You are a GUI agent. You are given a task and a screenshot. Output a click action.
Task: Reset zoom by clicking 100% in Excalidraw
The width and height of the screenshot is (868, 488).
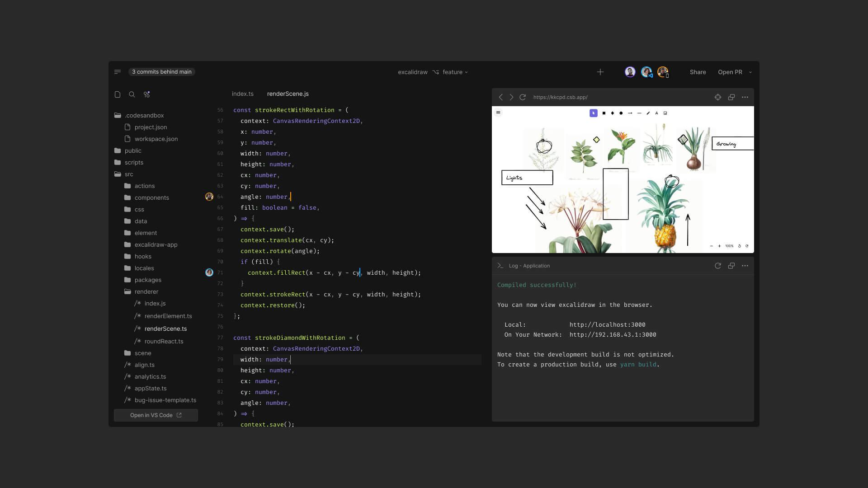(729, 246)
